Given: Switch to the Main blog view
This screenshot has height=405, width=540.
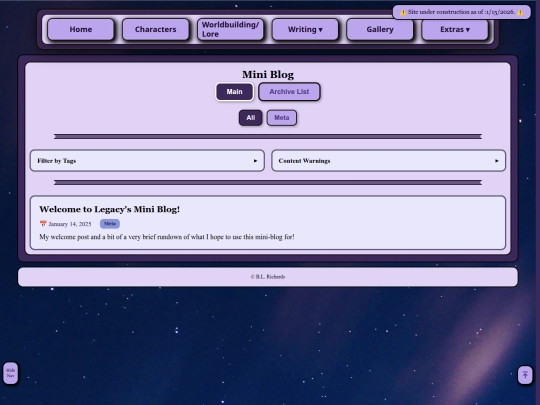Looking at the screenshot, I should coord(235,92).
